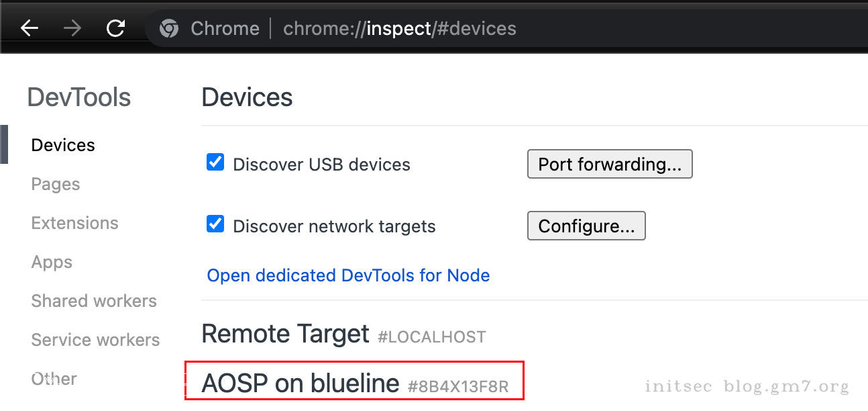The width and height of the screenshot is (868, 411).
Task: Click the browser forward arrow
Action: click(x=72, y=28)
